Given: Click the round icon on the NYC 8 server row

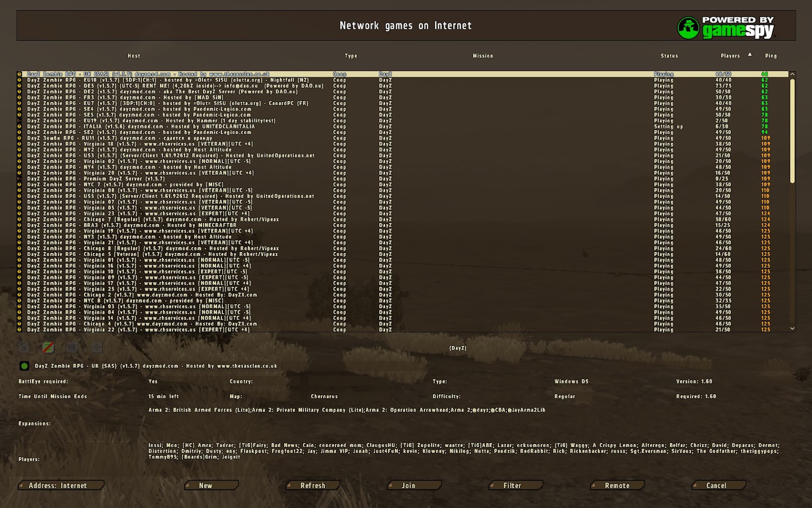Looking at the screenshot, I should tap(20, 301).
